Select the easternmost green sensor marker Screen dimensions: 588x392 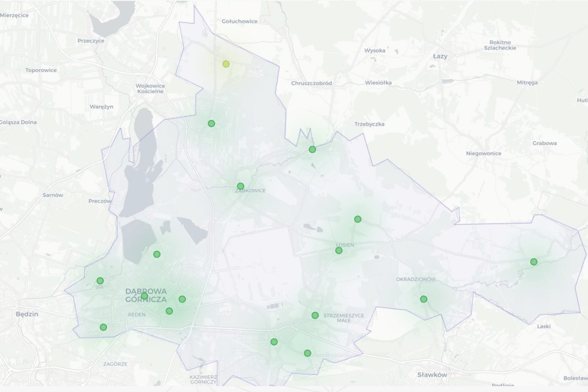point(534,262)
